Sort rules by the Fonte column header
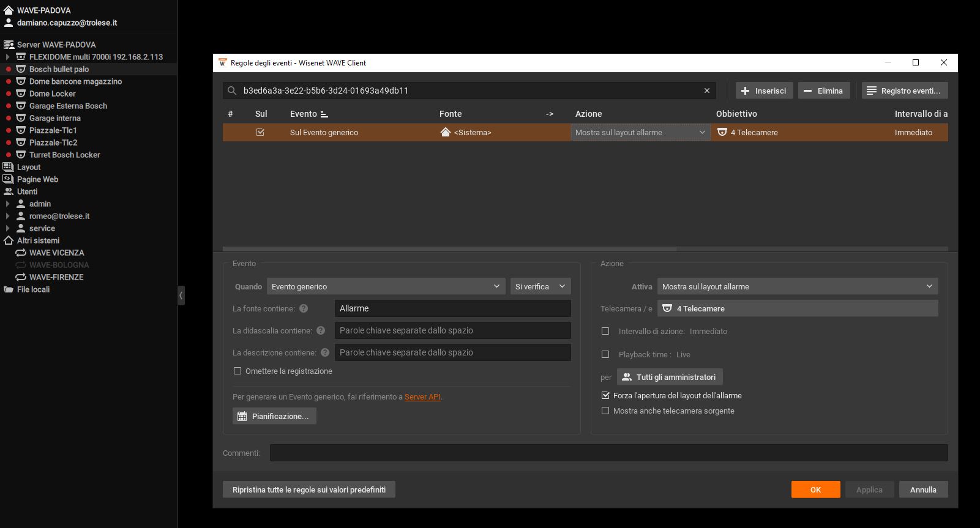Screen dimensions: 980x528 point(451,114)
